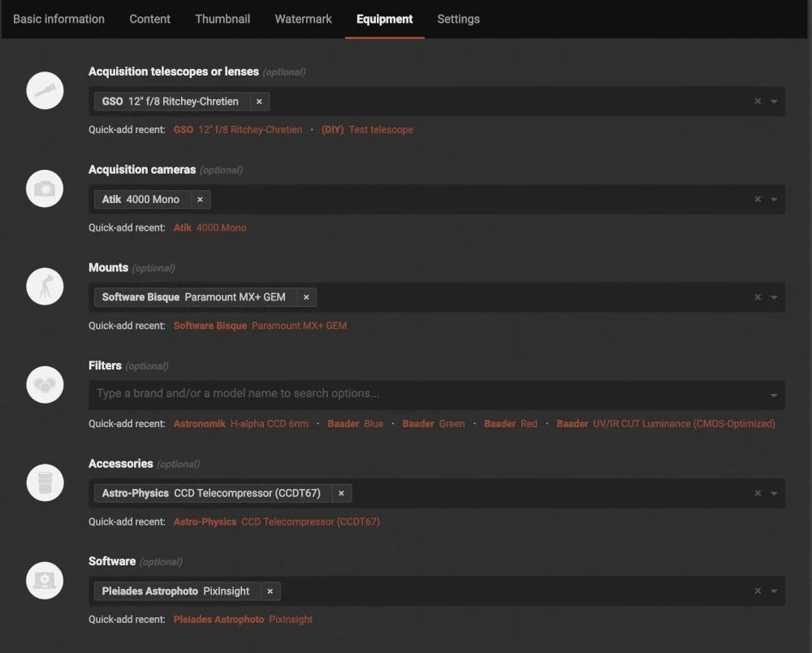
Task: Open the Thumbnail tab
Action: point(222,19)
